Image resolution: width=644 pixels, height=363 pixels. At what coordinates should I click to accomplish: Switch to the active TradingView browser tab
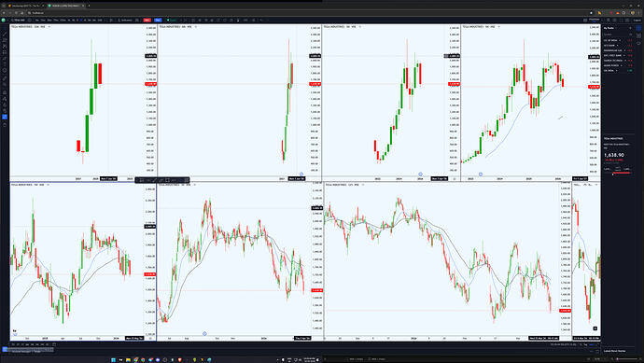click(x=65, y=6)
